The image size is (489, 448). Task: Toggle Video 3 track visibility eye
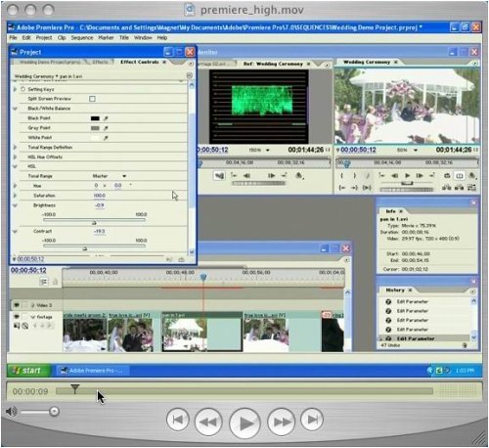click(17, 305)
